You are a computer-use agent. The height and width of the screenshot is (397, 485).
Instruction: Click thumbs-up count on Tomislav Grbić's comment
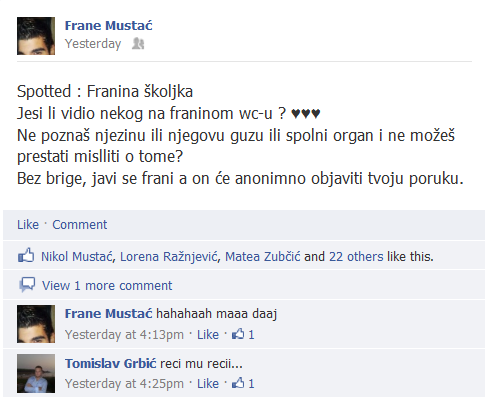click(x=243, y=383)
